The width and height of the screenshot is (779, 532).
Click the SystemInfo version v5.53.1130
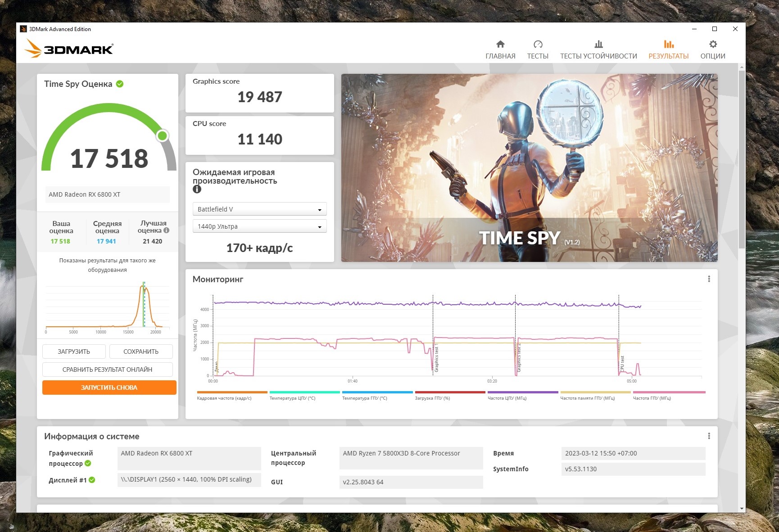(634, 469)
